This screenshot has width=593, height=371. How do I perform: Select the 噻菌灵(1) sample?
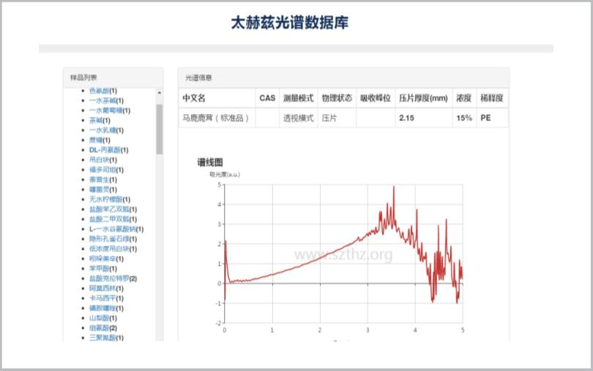103,189
